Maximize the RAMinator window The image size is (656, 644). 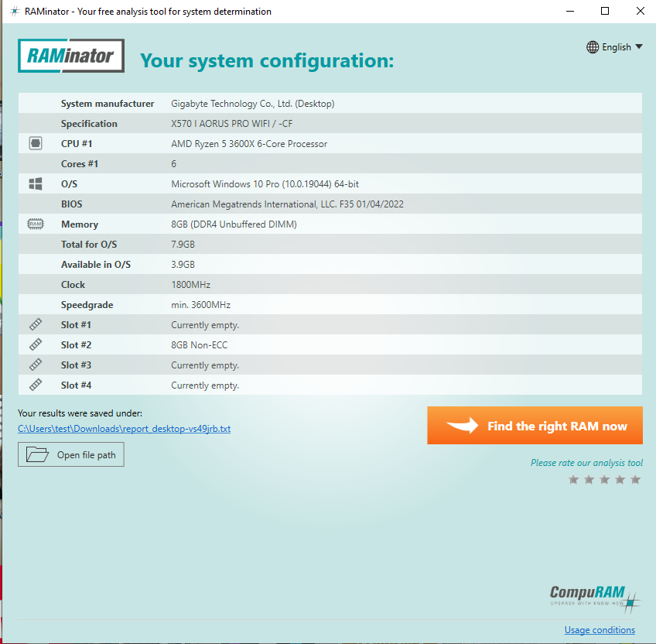605,12
